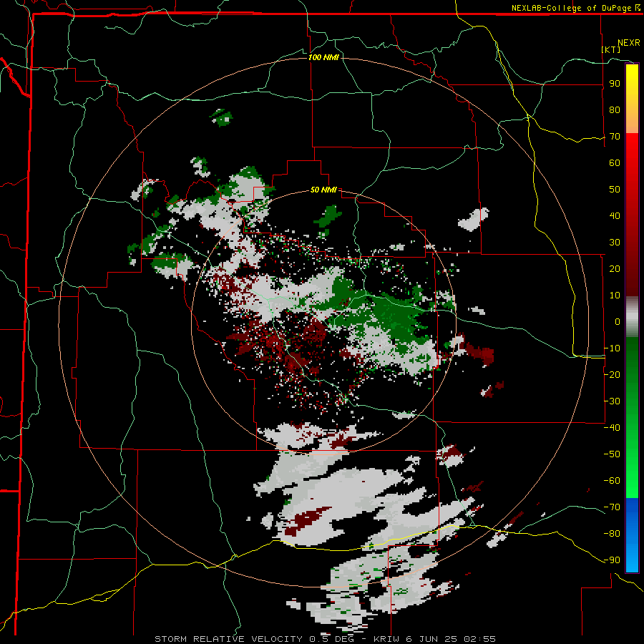
Task: Click the -50 value on the velocity scale
Action: tap(612, 454)
